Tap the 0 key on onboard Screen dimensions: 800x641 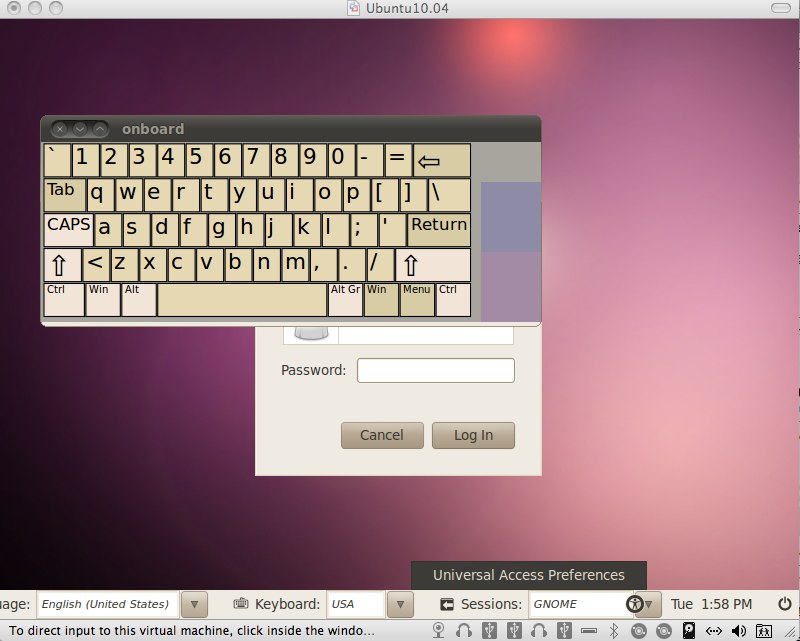click(342, 160)
